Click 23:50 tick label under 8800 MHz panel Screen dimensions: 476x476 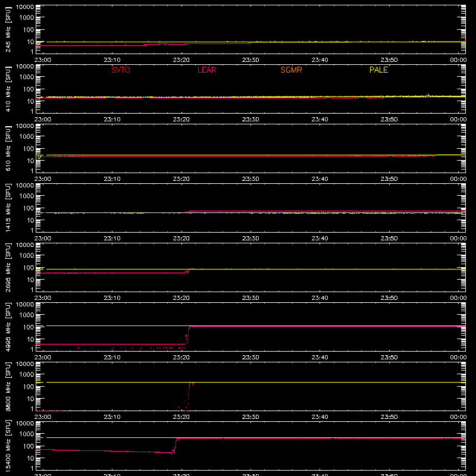click(389, 417)
